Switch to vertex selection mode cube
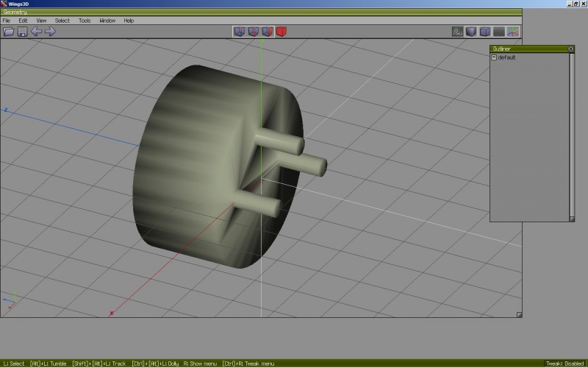This screenshot has width=588, height=368. 239,32
